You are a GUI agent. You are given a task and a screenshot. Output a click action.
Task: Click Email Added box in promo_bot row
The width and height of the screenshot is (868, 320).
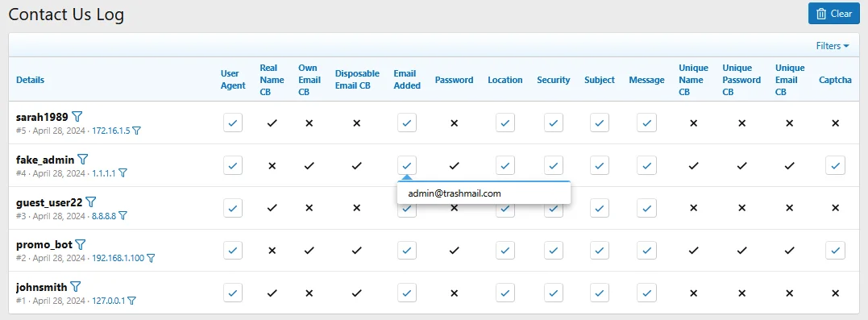point(407,250)
